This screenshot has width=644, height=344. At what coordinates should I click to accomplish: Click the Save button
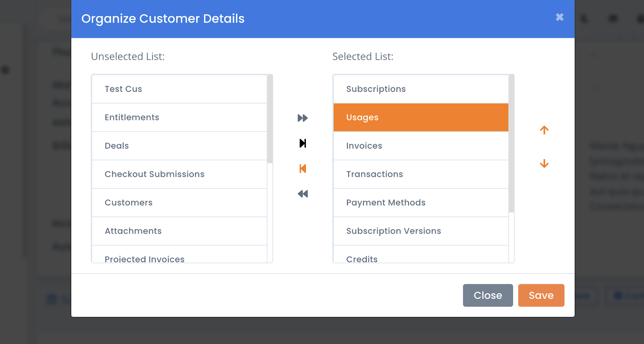coord(541,295)
